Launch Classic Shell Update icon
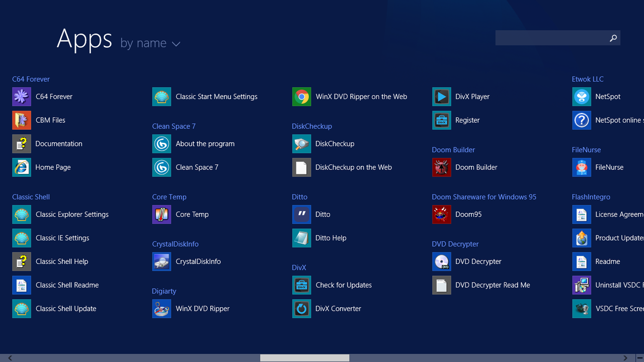This screenshot has height=362, width=644. 22,309
